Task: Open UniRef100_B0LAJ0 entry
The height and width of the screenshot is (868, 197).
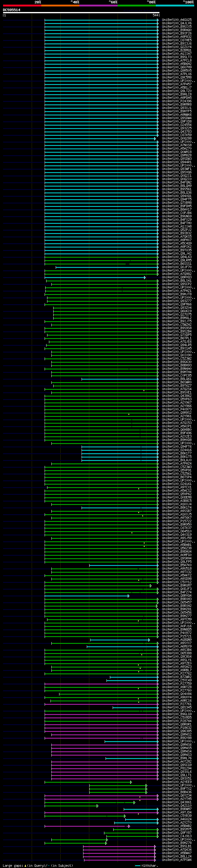Action: coord(177,460)
